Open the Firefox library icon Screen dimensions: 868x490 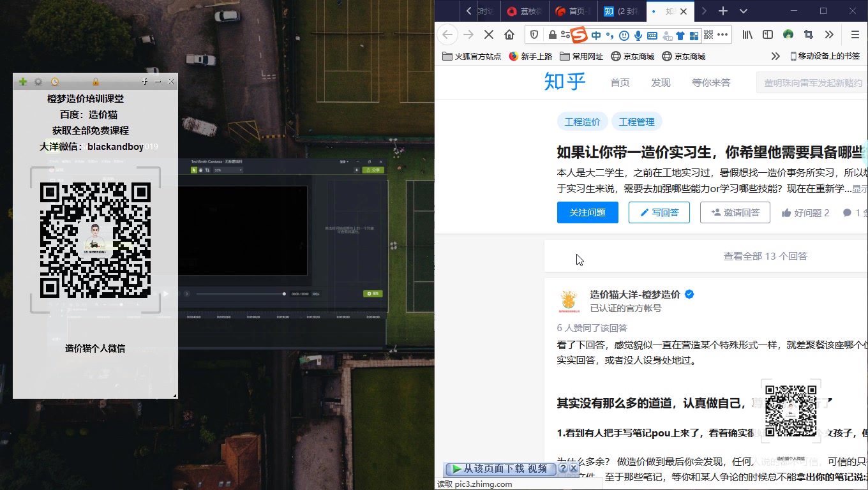(747, 34)
